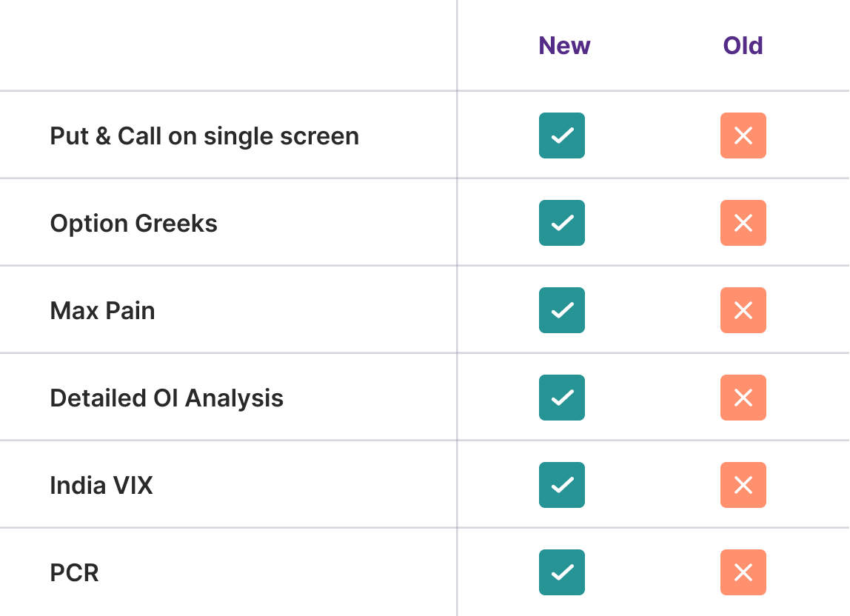Click the orange cross in the Max Pain row
Viewport: 850px width, 616px height.
coord(743,310)
